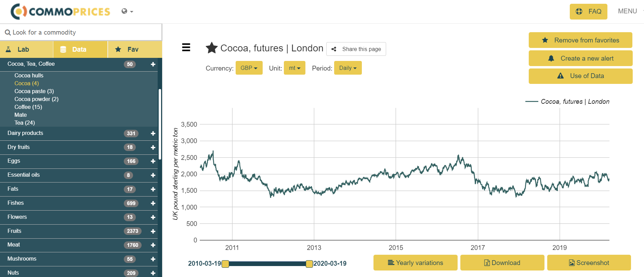The image size is (644, 277).
Task: Click the start date slider handle
Action: click(x=225, y=264)
